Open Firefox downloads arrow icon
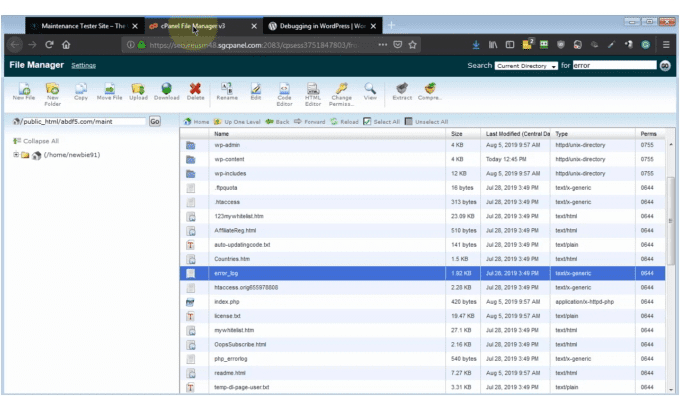This screenshot has height=396, width=680. click(476, 44)
